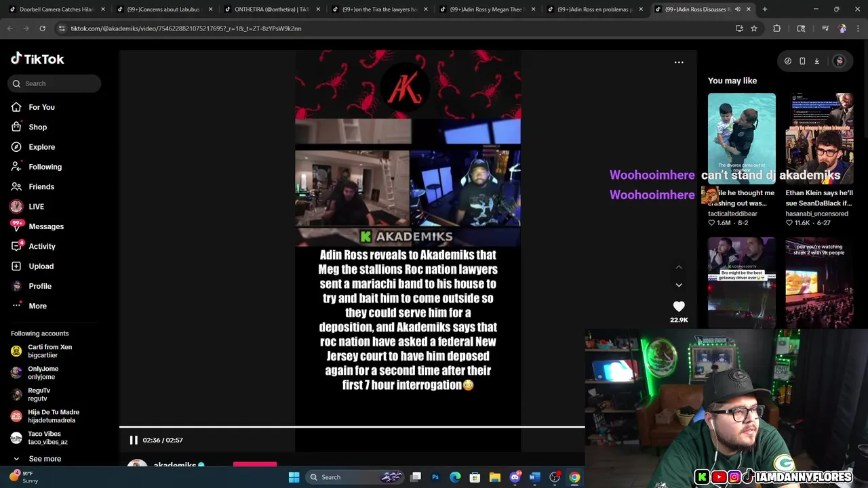Click the TikTok logo
Image resolution: width=868 pixels, height=488 pixels.
pos(37,59)
